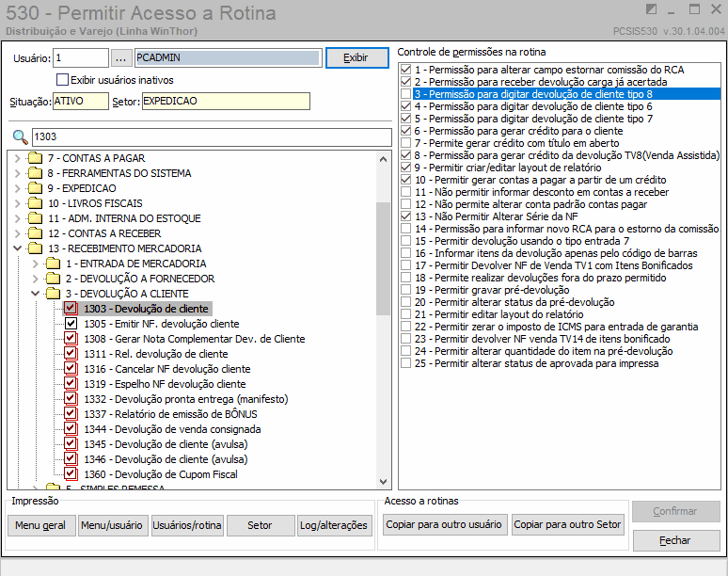Expand the 7 - CONTAS A PAGAR node
The width and height of the screenshot is (728, 576).
(18, 158)
